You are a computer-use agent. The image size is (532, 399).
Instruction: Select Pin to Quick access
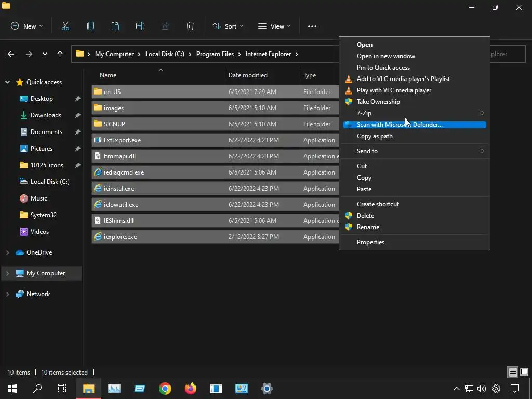[415, 67]
